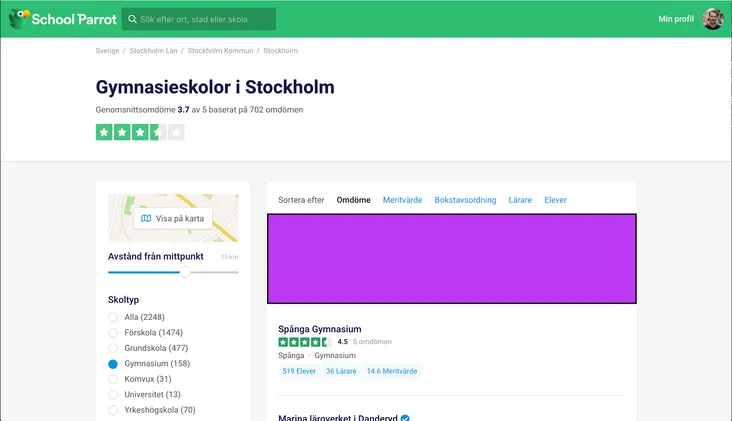The width and height of the screenshot is (732, 421).
Task: Sort by Elever
Action: (x=556, y=200)
